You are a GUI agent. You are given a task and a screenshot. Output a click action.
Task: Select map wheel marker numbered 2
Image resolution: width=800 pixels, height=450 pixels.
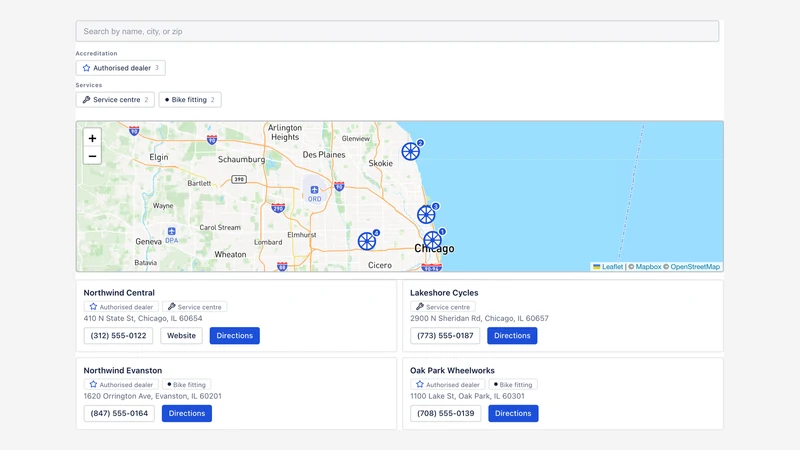click(x=411, y=151)
